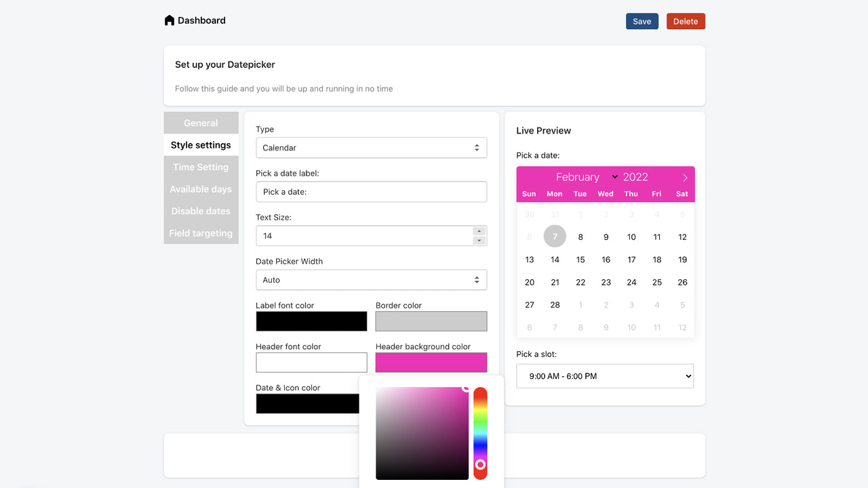Switch to the General tab
This screenshot has width=868, height=488.
201,123
